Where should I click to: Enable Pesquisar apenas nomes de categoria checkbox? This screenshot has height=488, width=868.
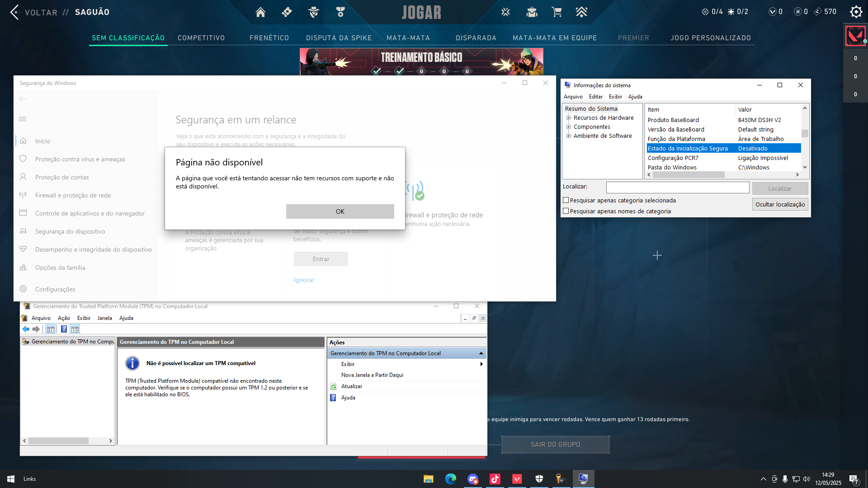tap(566, 211)
